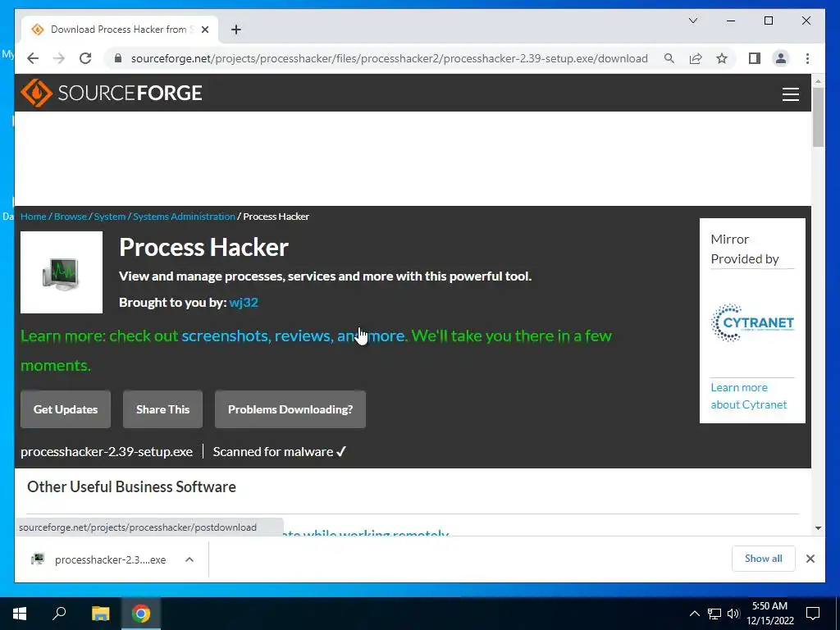Image resolution: width=840 pixels, height=630 pixels.
Task: Bookmark this page with the star icon
Action: (722, 58)
